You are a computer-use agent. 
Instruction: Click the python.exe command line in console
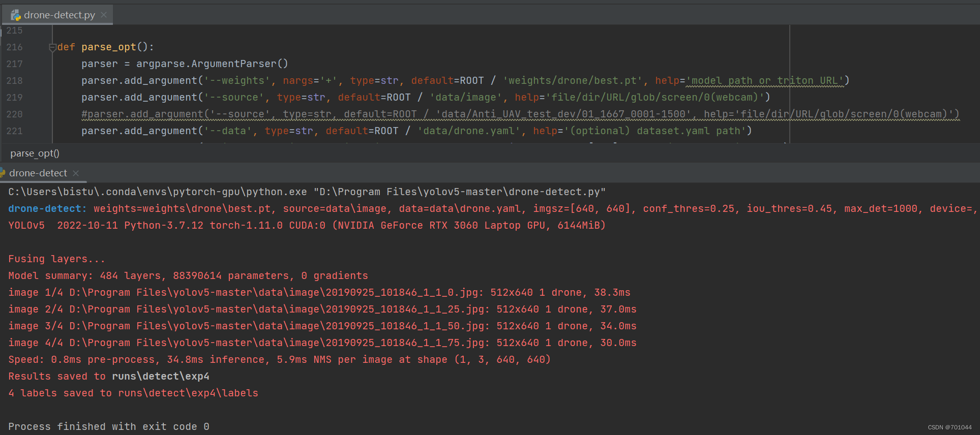point(307,192)
